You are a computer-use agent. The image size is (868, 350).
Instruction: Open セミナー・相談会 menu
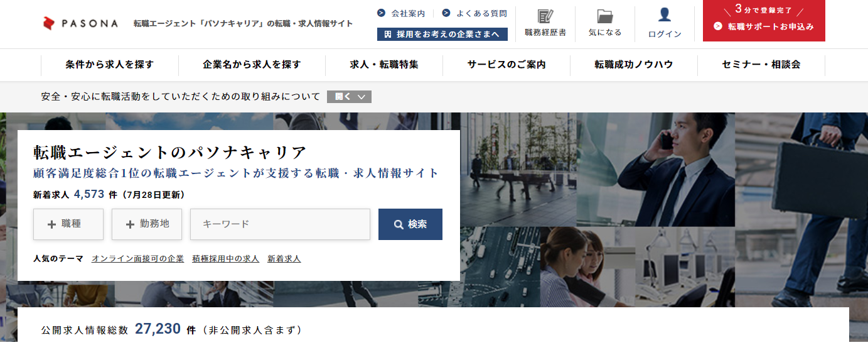(x=761, y=65)
